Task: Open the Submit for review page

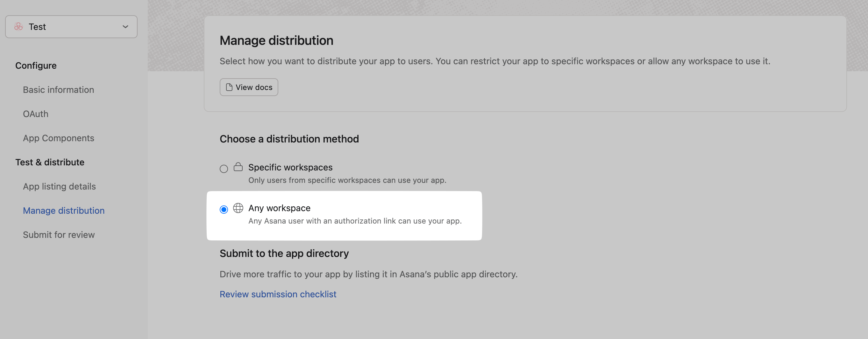Action: pos(59,235)
